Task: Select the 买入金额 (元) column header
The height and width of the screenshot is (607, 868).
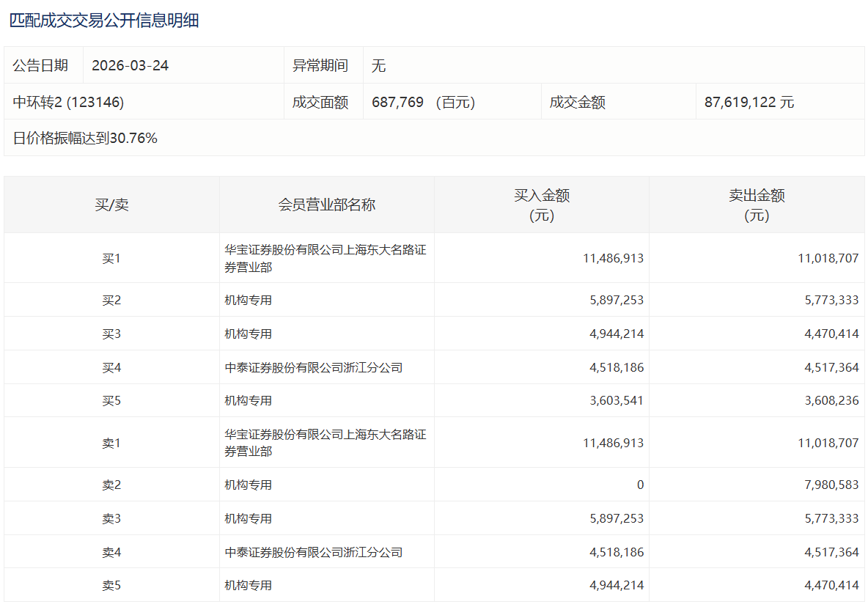Action: click(541, 205)
